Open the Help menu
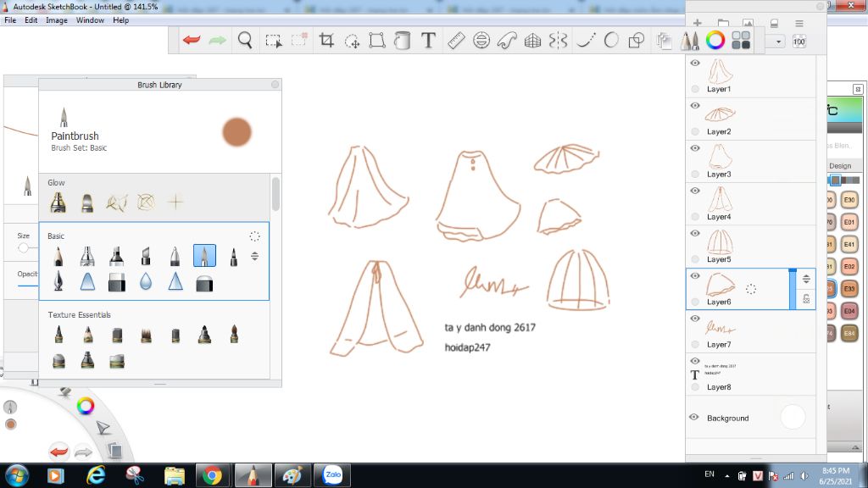The image size is (868, 488). (120, 20)
